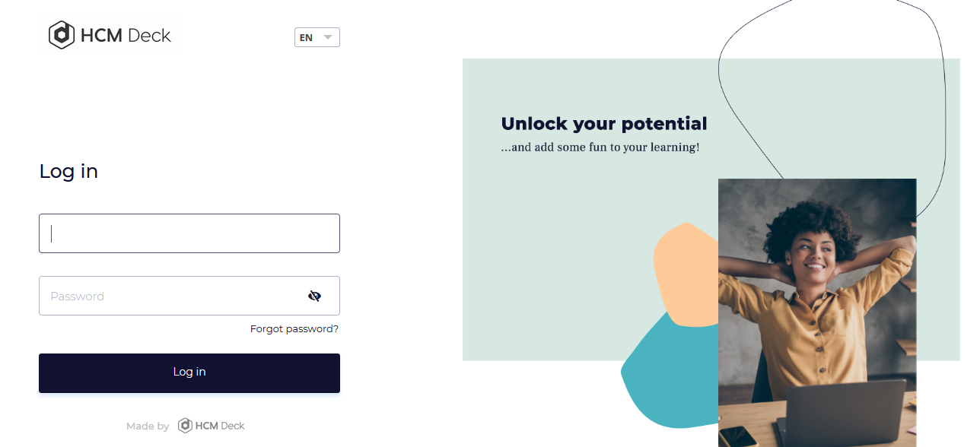Click the laptop in the photo
Viewport: 980px width, 447px height.
(x=845, y=414)
